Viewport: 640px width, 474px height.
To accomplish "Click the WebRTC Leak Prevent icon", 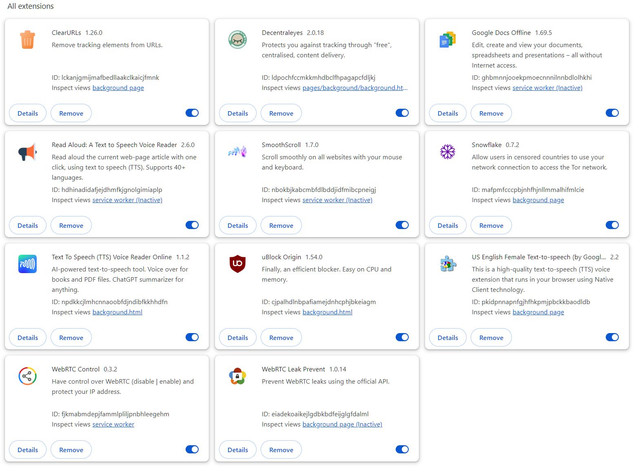I will point(238,376).
